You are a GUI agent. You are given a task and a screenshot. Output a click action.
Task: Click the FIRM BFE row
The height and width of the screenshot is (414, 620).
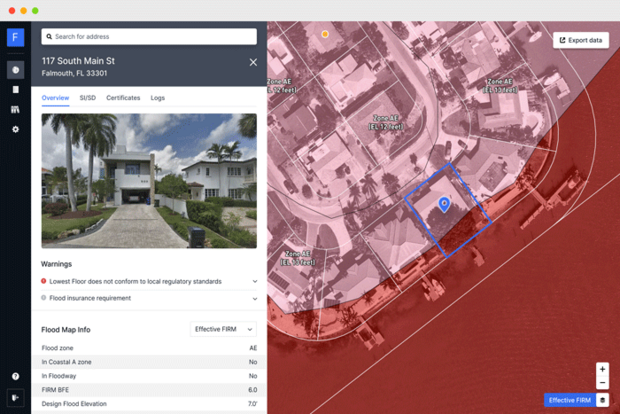tap(149, 389)
